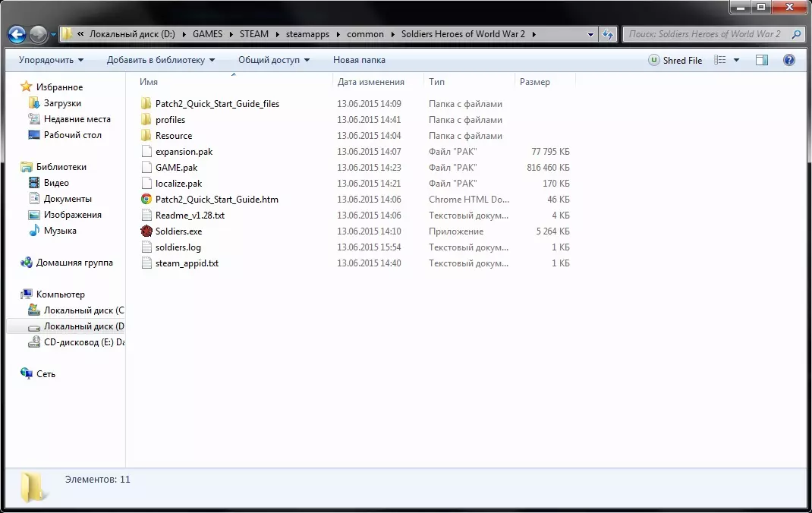Click STEAM in the address path

click(x=253, y=34)
